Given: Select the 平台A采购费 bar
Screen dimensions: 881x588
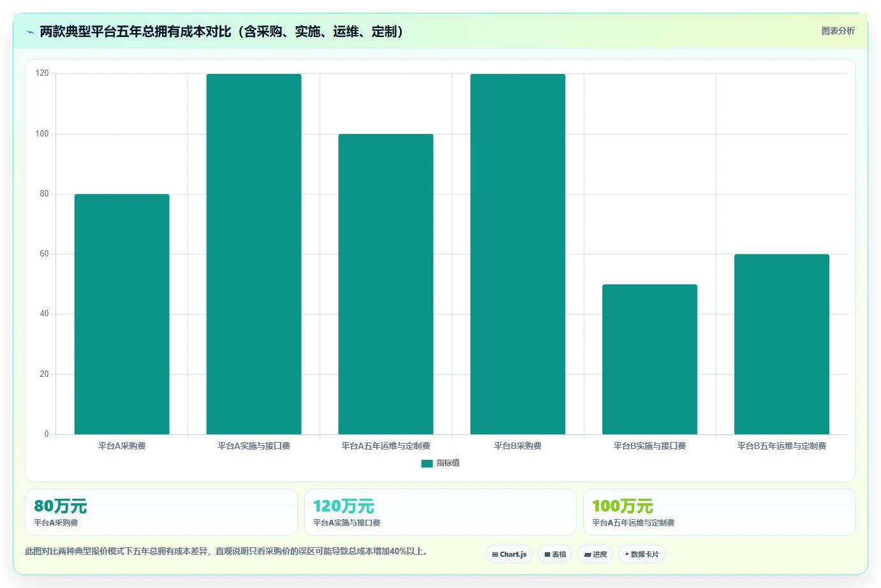Looking at the screenshot, I should click(122, 314).
